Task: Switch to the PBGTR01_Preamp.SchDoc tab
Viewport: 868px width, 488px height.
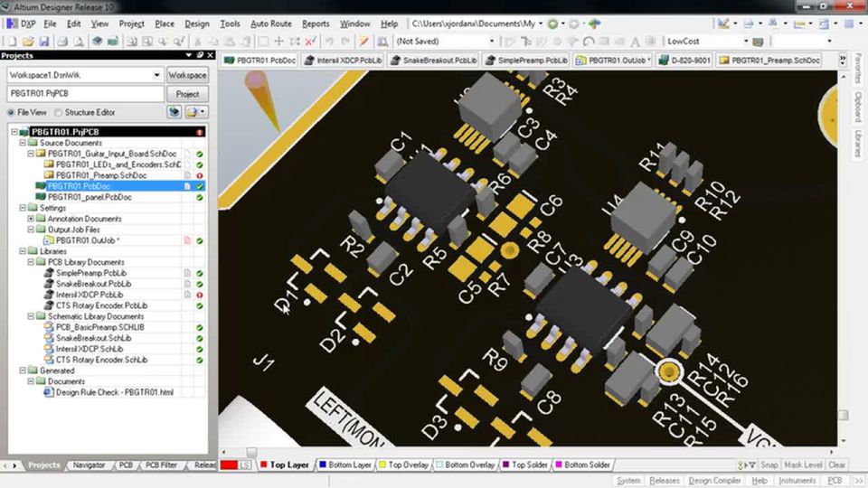Action: click(x=769, y=61)
